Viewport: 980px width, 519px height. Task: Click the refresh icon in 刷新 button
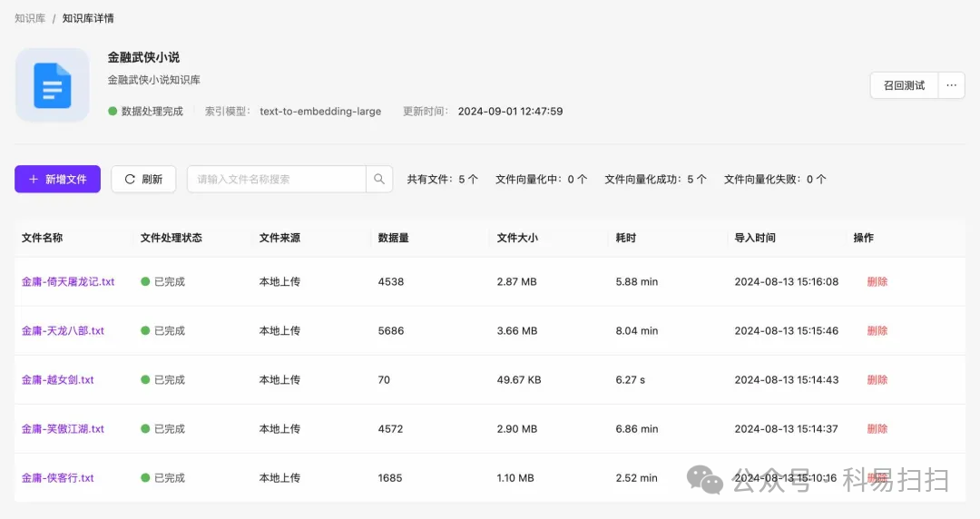click(130, 179)
